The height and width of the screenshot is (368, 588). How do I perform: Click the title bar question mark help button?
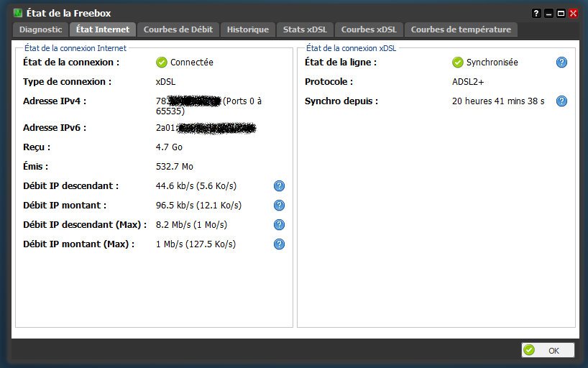click(x=536, y=14)
